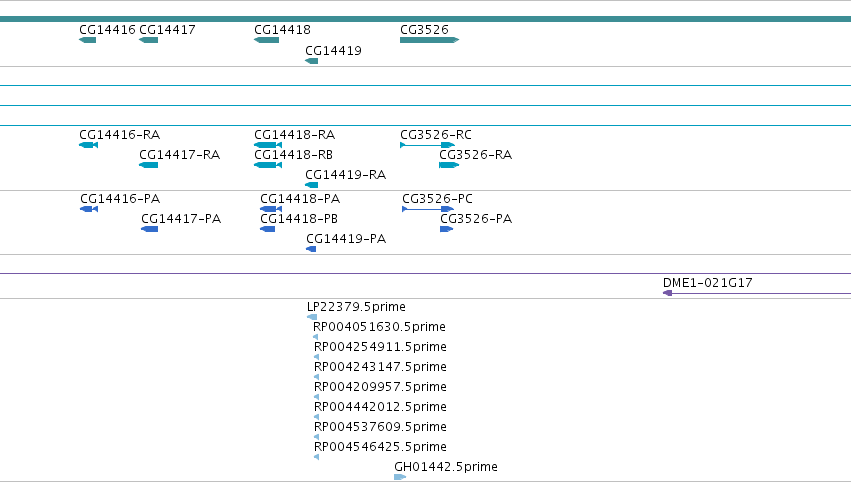The height and width of the screenshot is (482, 851).
Task: Click the CG3526 gene arrow glyph
Action: 430,40
